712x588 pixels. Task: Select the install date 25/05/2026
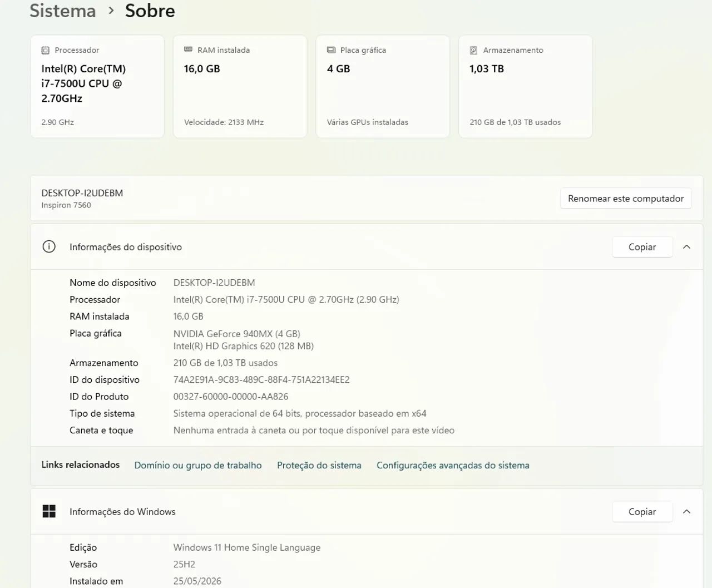click(x=197, y=581)
